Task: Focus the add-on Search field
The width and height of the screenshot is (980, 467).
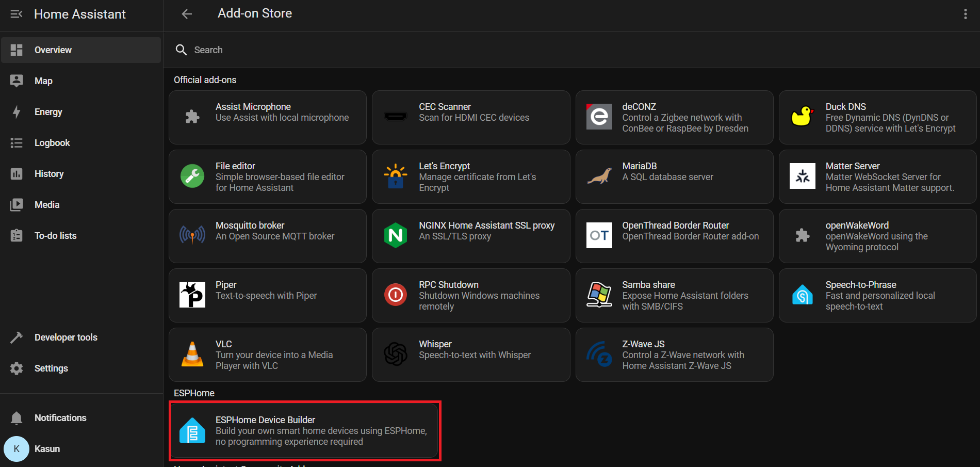Action: click(x=571, y=50)
